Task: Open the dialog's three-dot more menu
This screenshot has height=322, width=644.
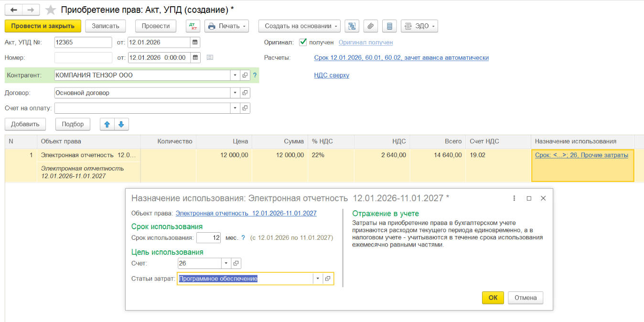Action: pos(514,198)
